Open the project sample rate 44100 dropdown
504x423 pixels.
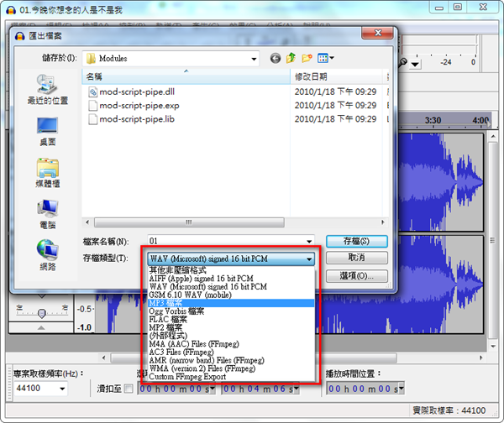pos(62,389)
